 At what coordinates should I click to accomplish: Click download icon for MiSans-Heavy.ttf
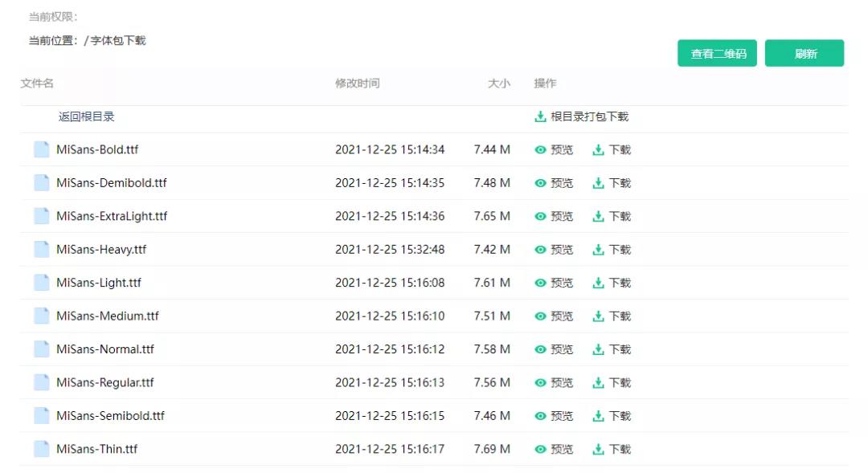pos(598,250)
